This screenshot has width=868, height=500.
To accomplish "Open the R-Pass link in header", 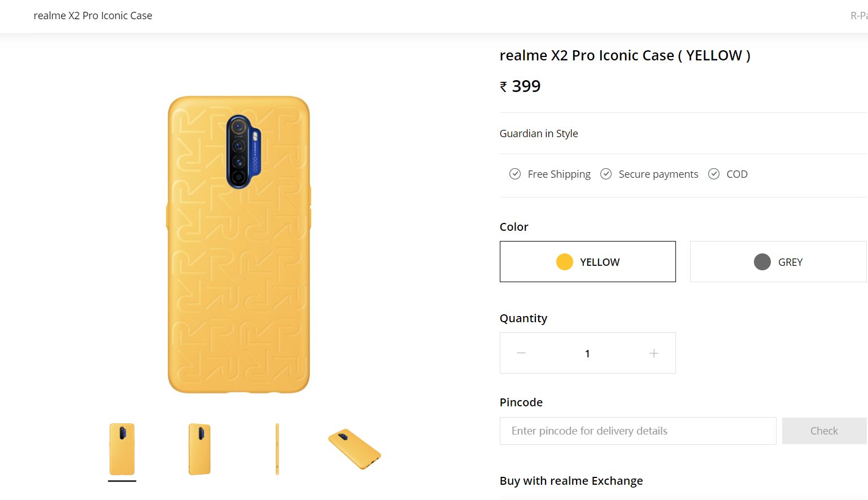I will tap(859, 16).
